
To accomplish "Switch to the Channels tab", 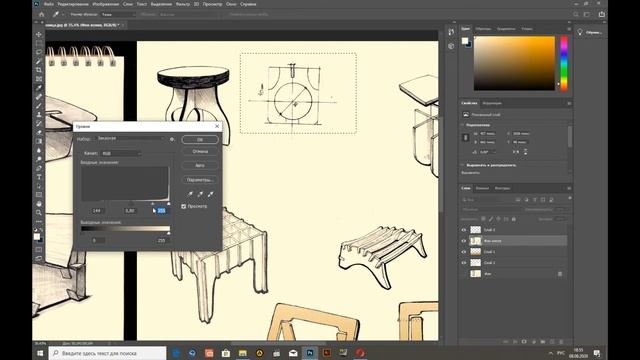I will click(482, 188).
